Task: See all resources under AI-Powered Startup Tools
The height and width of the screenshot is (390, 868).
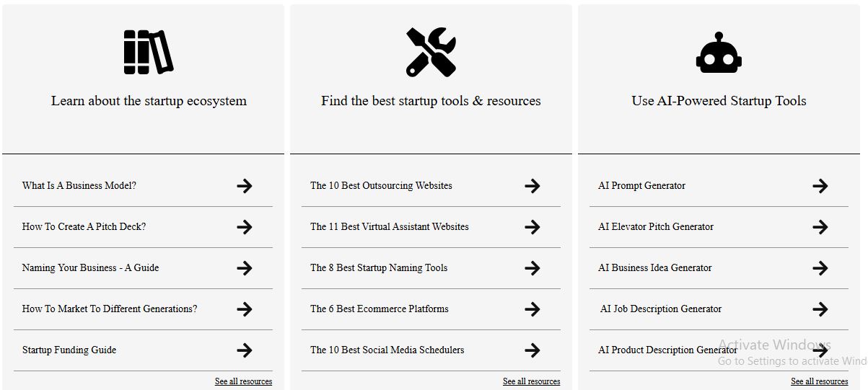Action: click(x=819, y=381)
